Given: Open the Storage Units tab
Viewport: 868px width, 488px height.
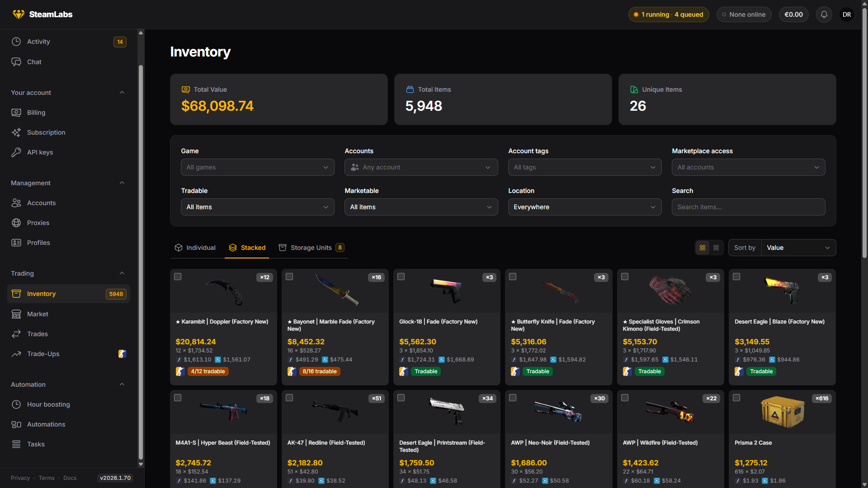Looking at the screenshot, I should (x=311, y=248).
